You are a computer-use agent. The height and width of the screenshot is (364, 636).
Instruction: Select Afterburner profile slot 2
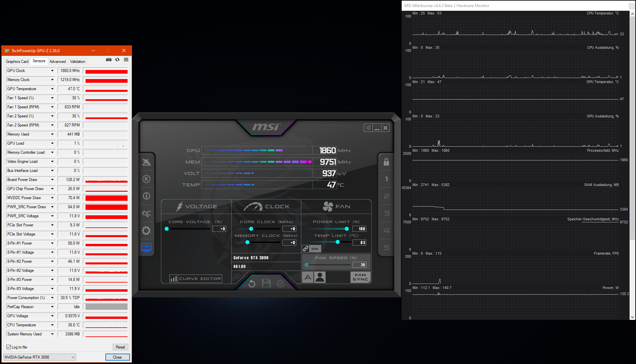pyautogui.click(x=387, y=196)
